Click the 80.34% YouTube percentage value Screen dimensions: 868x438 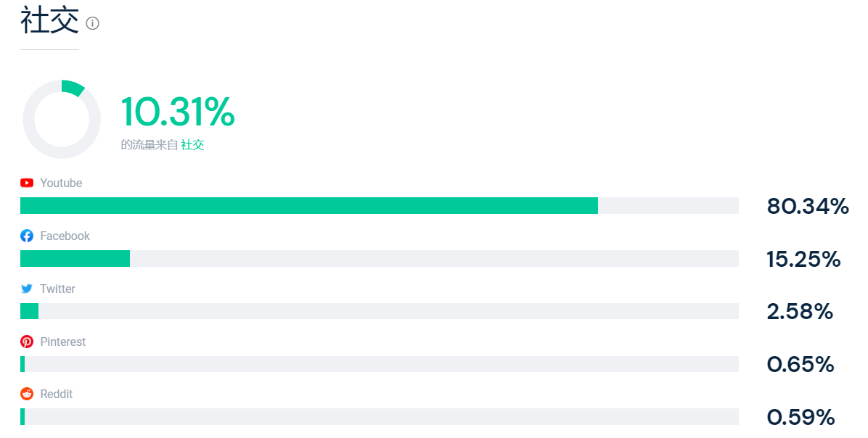tap(807, 207)
